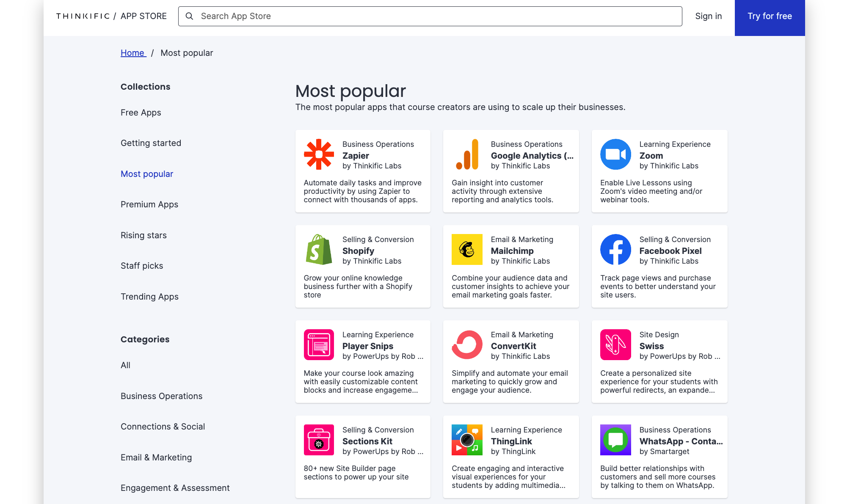This screenshot has width=847, height=504.
Task: Go to Home via breadcrumb
Action: pyautogui.click(x=133, y=53)
